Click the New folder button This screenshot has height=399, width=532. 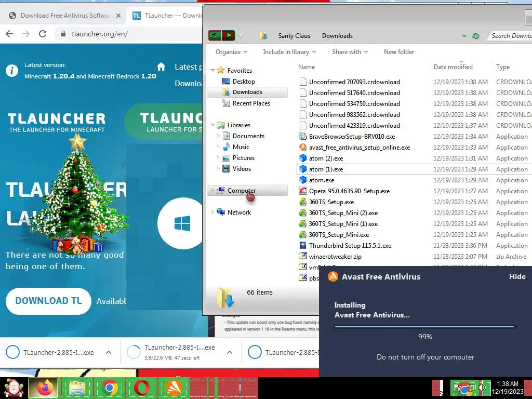pos(398,52)
